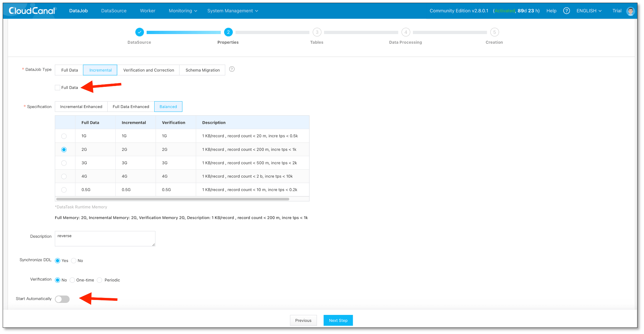Click the CloudCanal logo
The height and width of the screenshot is (334, 644).
[32, 11]
